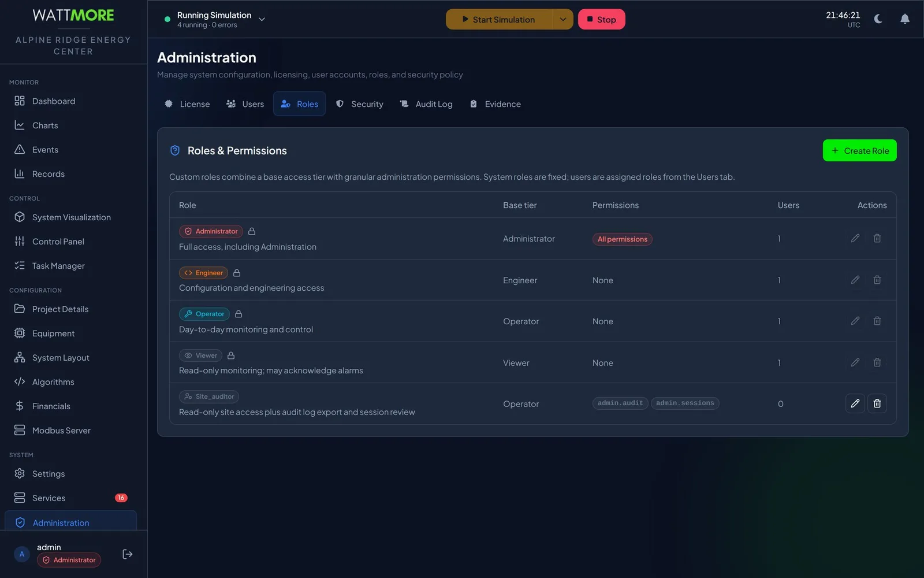The width and height of the screenshot is (924, 578).
Task: Click Create Role button
Action: tap(860, 151)
